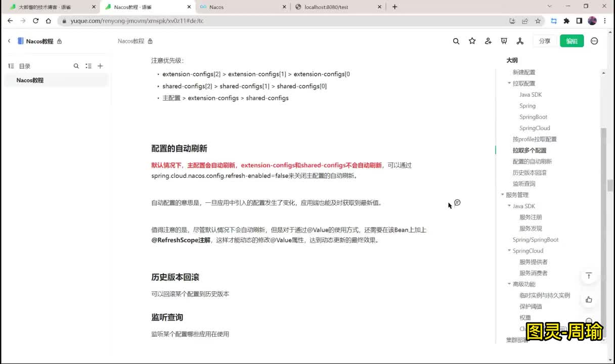The height and width of the screenshot is (364, 615).
Task: Toggle catalog list view options
Action: tap(89, 66)
